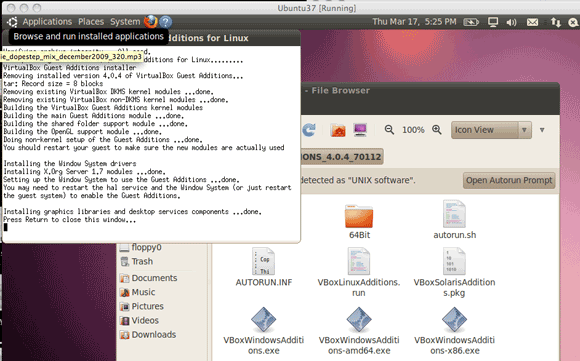Zoom out in File Browser
The image size is (580, 361).
pyautogui.click(x=389, y=130)
